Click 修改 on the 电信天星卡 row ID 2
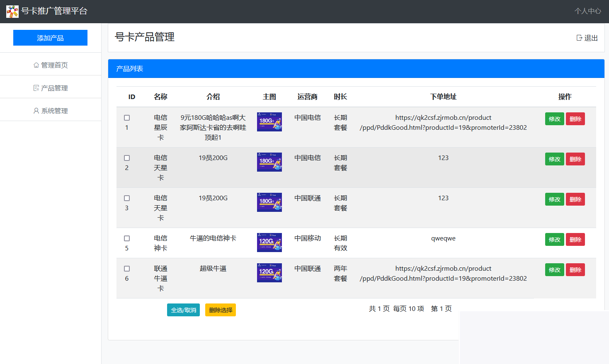Image resolution: width=609 pixels, height=364 pixels. coord(554,159)
